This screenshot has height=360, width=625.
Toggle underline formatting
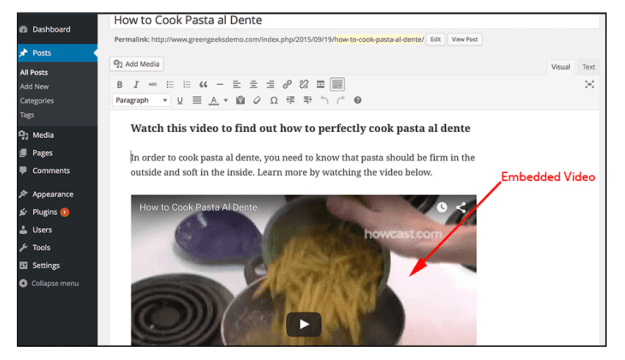tap(180, 100)
